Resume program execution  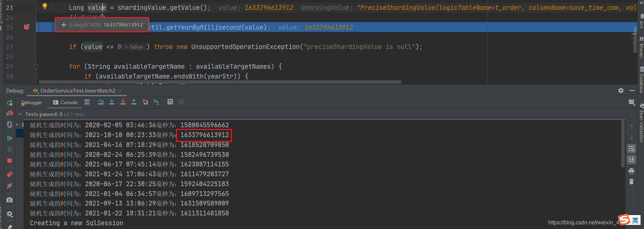click(x=10, y=138)
